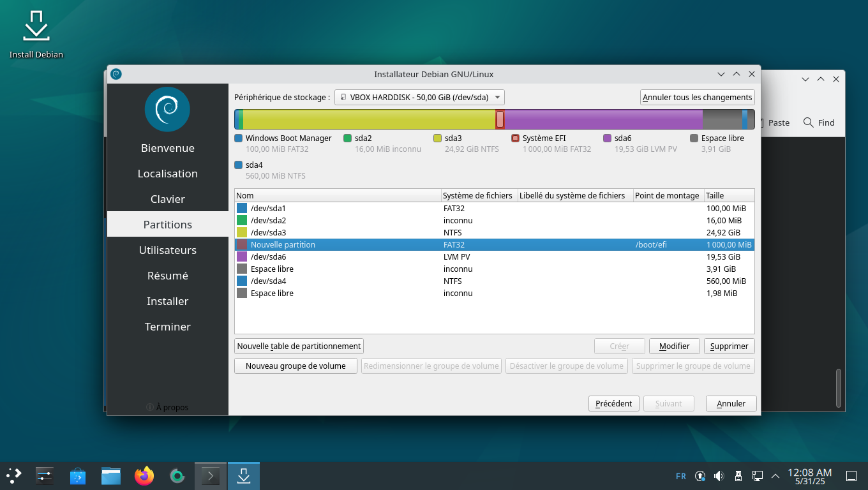868x490 pixels.
Task: Click Annuler tous les changements
Action: [697, 97]
